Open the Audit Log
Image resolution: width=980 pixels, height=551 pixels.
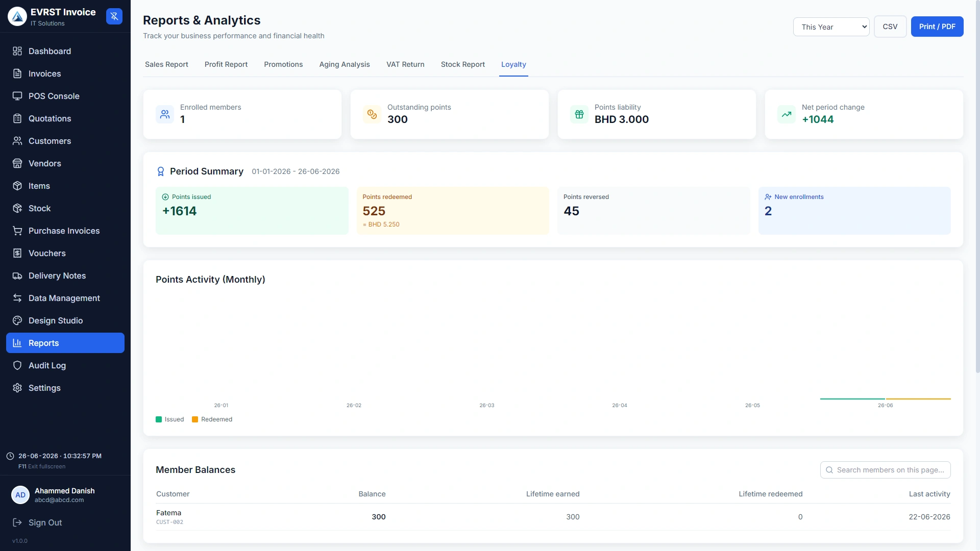point(65,365)
